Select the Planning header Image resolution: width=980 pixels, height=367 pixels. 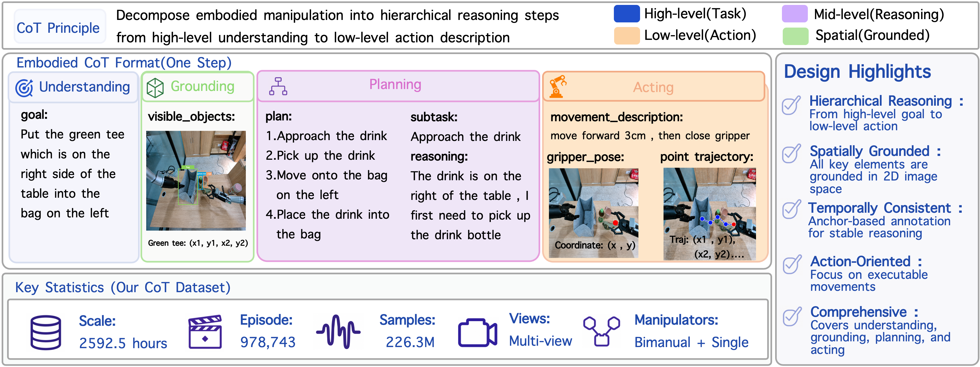point(398,86)
